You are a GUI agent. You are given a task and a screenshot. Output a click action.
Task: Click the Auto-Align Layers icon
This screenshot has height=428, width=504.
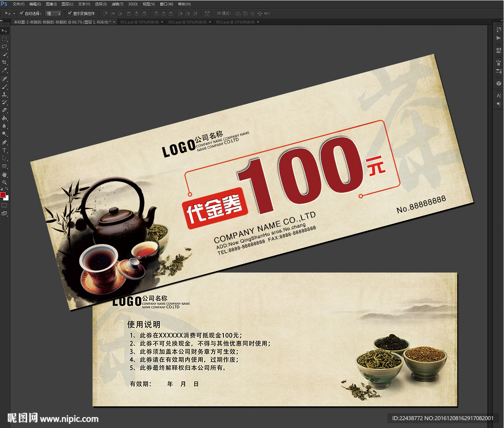[x=207, y=13]
